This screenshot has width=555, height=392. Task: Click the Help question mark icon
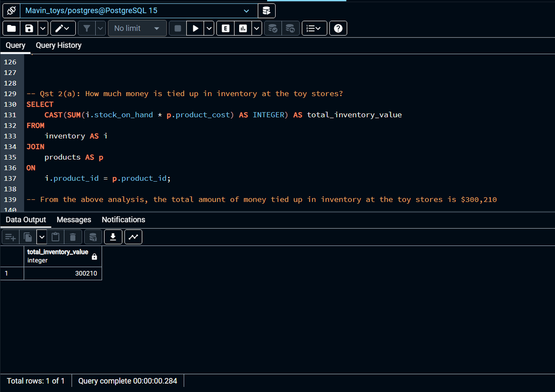(x=338, y=29)
